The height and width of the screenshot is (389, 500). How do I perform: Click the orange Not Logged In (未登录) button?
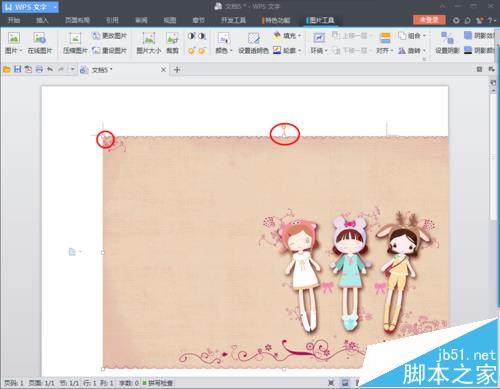tap(429, 20)
